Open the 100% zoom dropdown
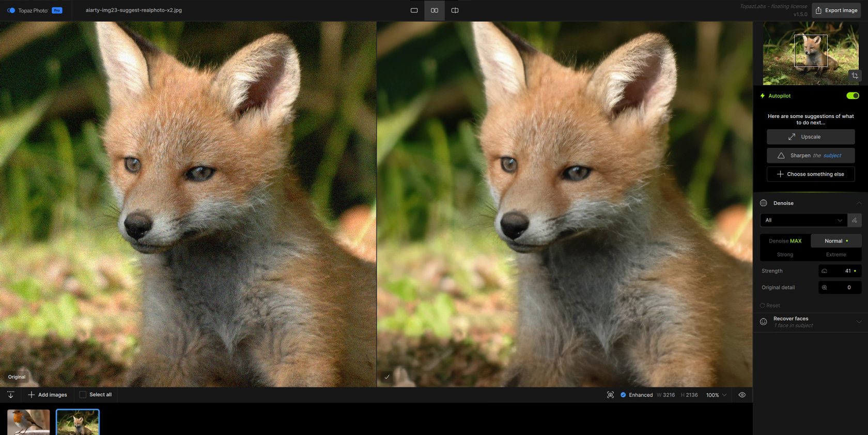The image size is (868, 435). coord(716,395)
